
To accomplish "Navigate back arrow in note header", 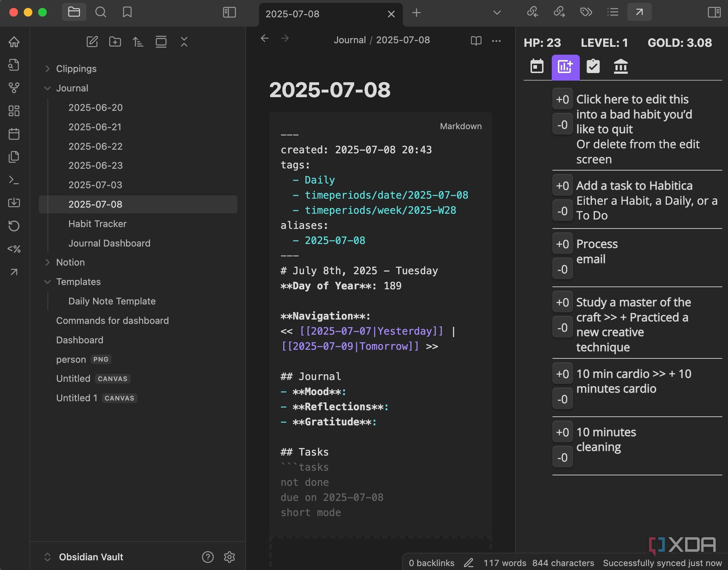I will (265, 38).
